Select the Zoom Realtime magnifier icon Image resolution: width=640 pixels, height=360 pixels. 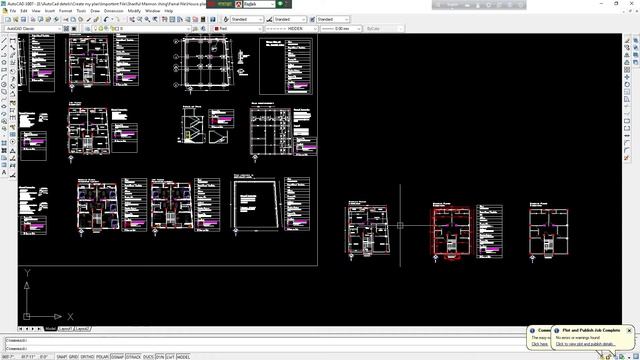pyautogui.click(x=140, y=19)
